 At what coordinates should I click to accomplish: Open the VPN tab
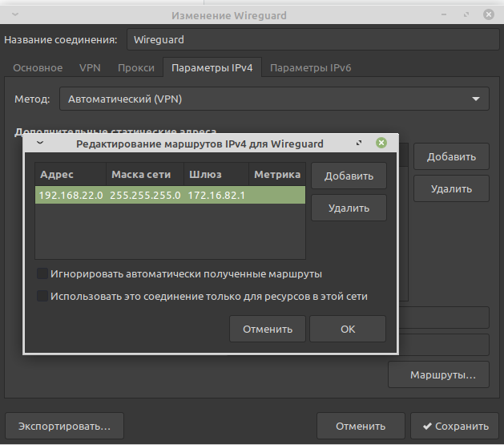click(x=90, y=68)
